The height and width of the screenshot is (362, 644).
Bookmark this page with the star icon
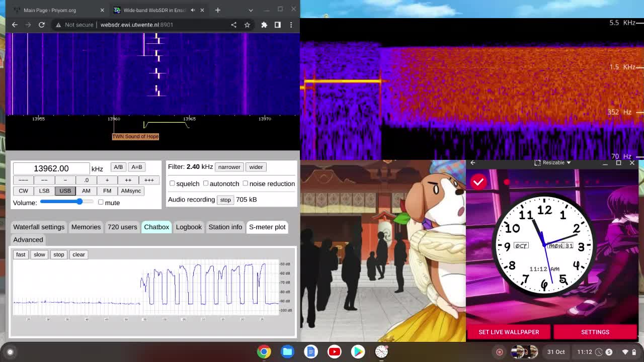coord(247,25)
